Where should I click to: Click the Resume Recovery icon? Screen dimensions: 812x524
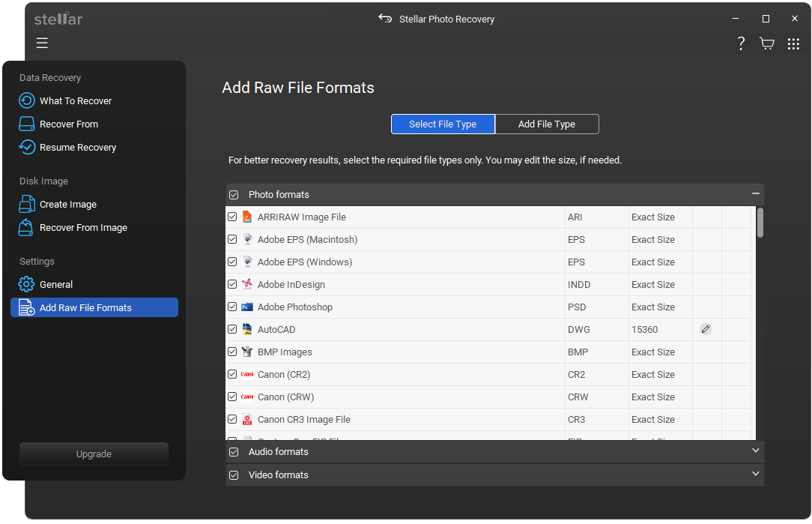27,147
